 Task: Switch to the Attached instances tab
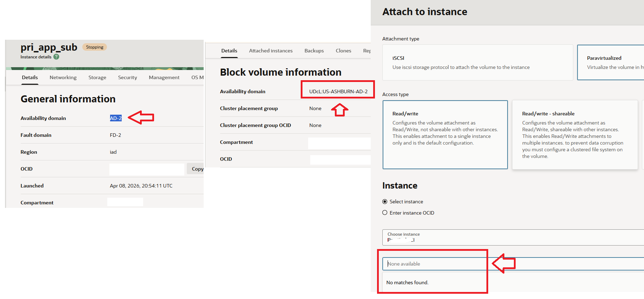pyautogui.click(x=270, y=51)
